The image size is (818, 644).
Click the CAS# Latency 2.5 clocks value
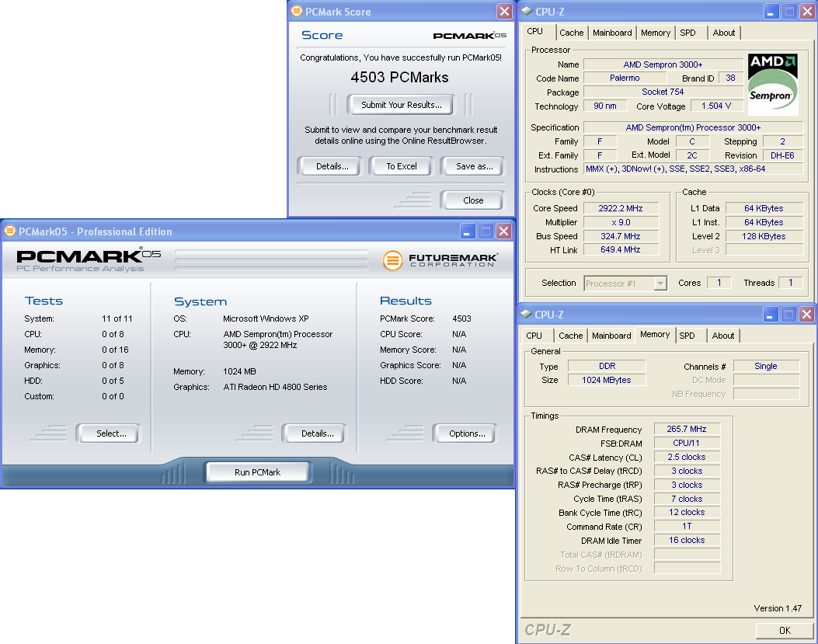pyautogui.click(x=687, y=457)
